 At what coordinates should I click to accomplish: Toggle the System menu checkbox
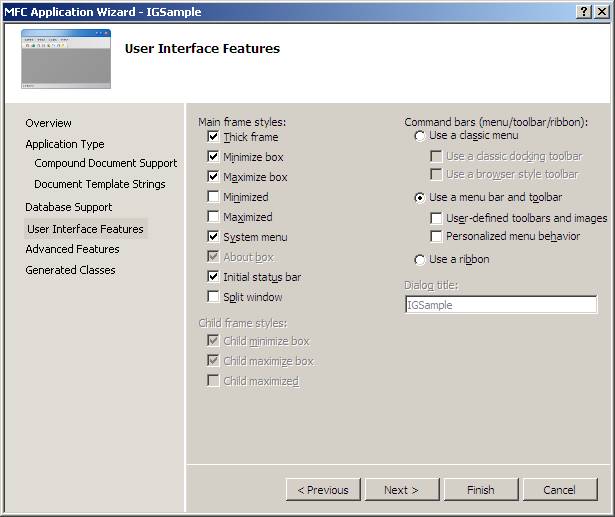click(x=214, y=237)
